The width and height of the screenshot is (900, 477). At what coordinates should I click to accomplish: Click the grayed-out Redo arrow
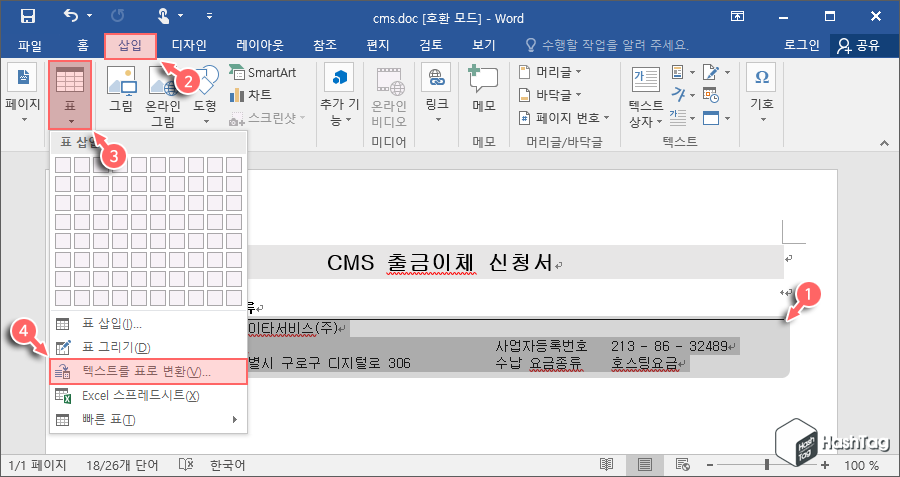pyautogui.click(x=118, y=17)
